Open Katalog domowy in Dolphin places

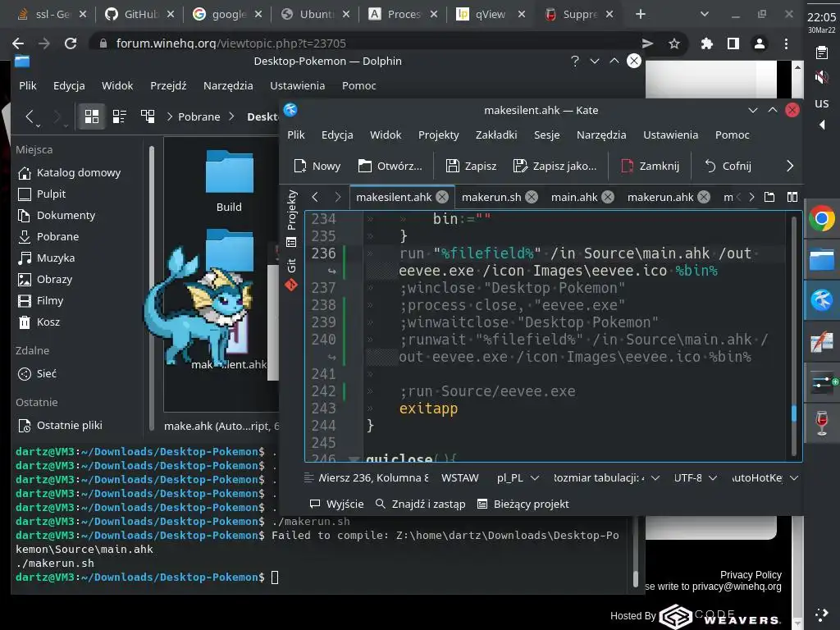click(70, 172)
